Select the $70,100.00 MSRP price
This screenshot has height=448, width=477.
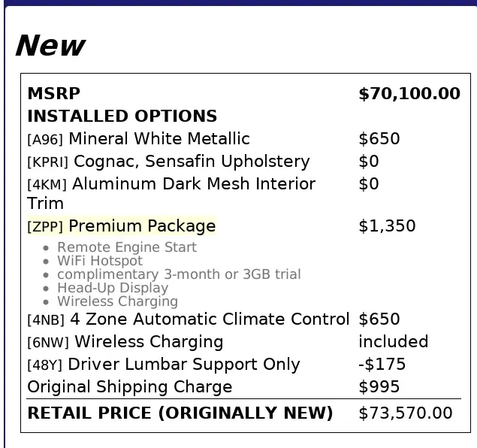(409, 94)
